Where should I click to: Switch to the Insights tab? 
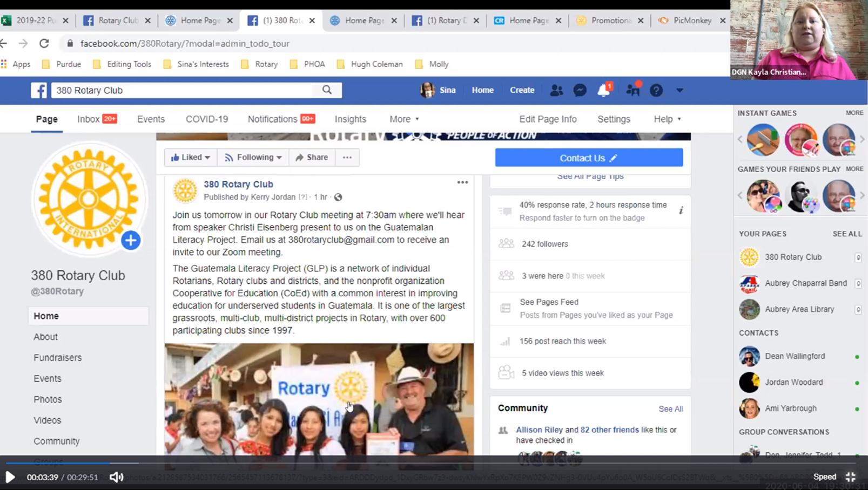pos(350,119)
